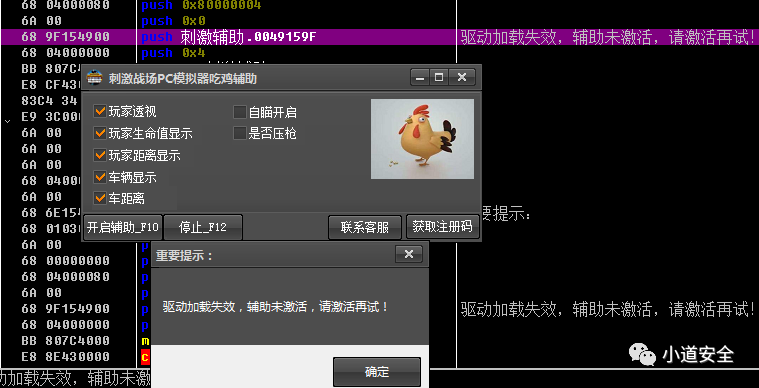Uncheck the 车距离 checkbox
The image size is (759, 388).
100,198
